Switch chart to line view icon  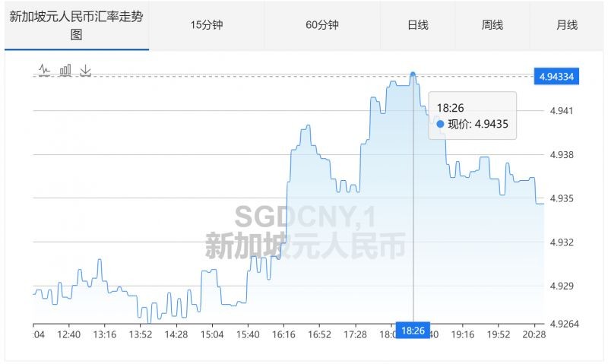point(44,70)
